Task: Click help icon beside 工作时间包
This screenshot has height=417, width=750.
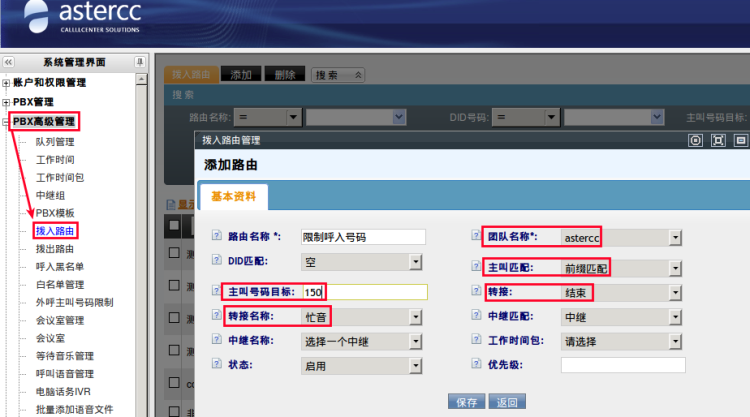Action: click(x=476, y=339)
